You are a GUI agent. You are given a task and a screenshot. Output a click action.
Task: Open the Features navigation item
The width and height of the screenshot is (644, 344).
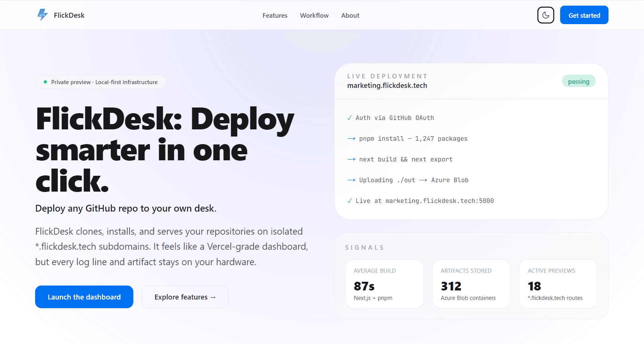point(275,15)
